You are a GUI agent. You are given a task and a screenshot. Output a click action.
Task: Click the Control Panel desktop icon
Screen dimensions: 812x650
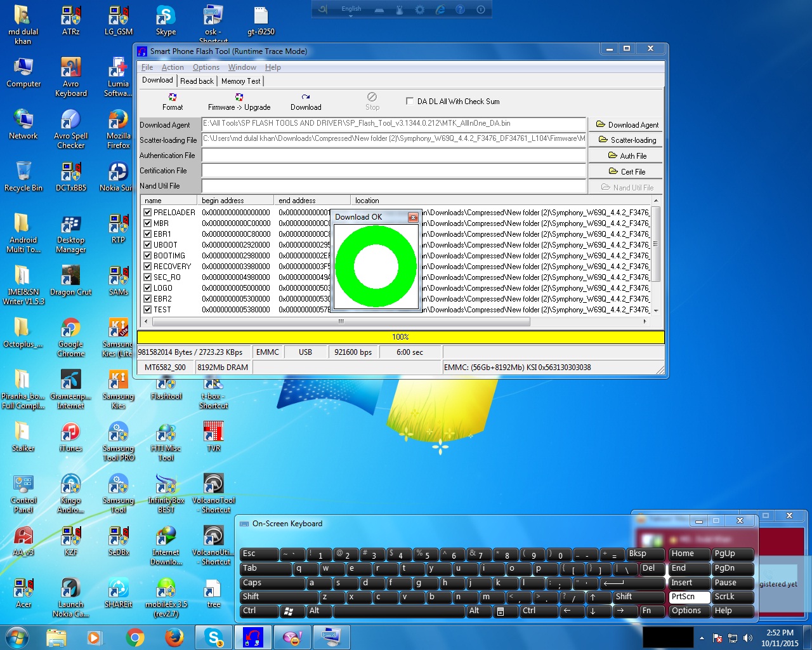coord(23,494)
